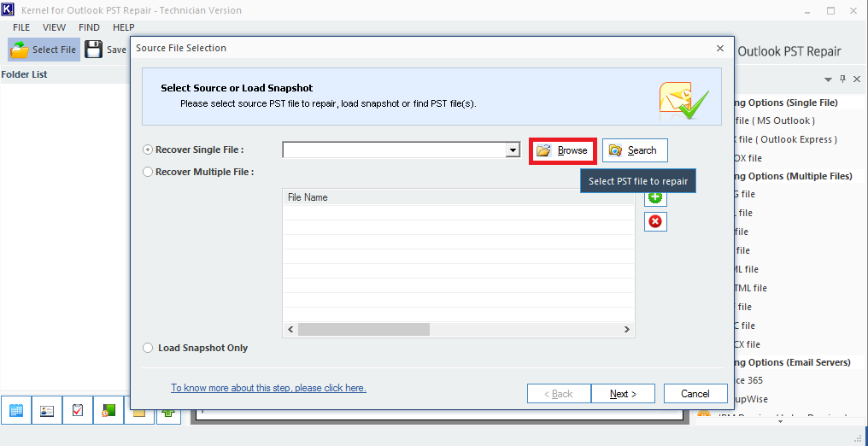This screenshot has width=868, height=446.
Task: Select the 'CX file' saving option
Action: (x=748, y=344)
